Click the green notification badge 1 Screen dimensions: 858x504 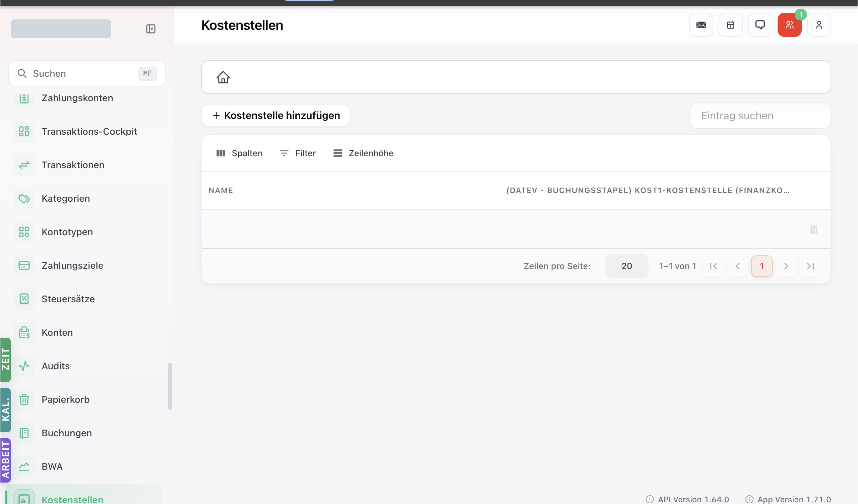[x=800, y=15]
